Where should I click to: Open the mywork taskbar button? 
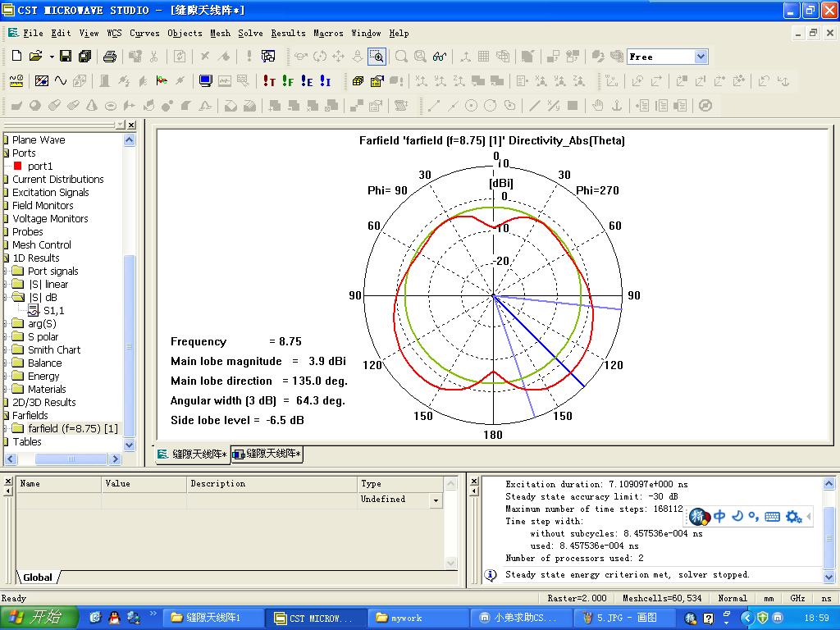(x=418, y=619)
